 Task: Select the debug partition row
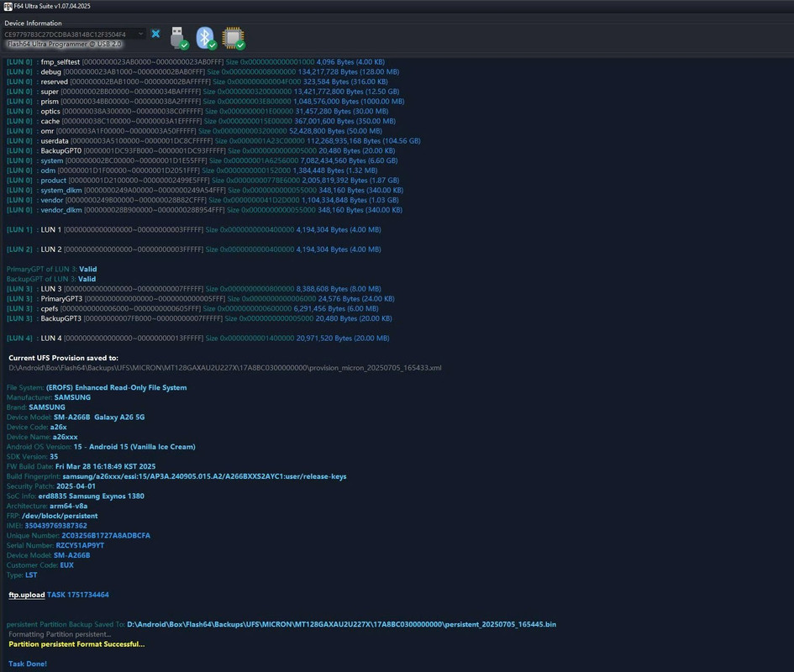tap(202, 72)
